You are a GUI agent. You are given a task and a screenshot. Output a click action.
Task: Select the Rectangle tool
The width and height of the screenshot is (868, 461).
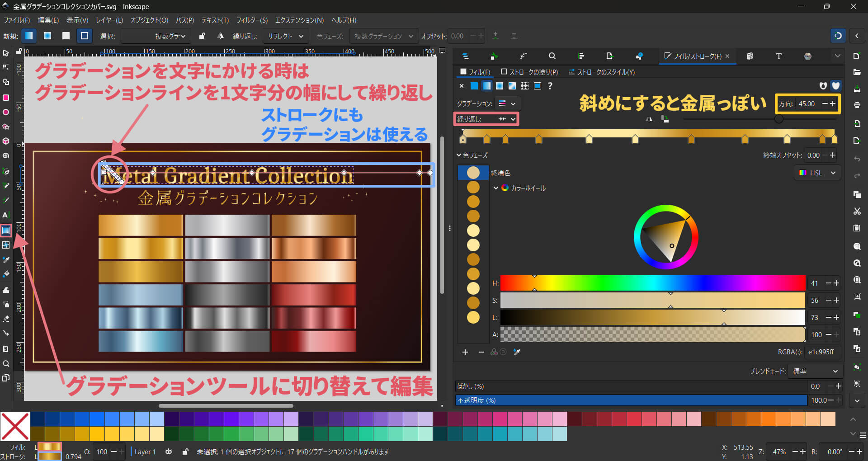[x=6, y=97]
